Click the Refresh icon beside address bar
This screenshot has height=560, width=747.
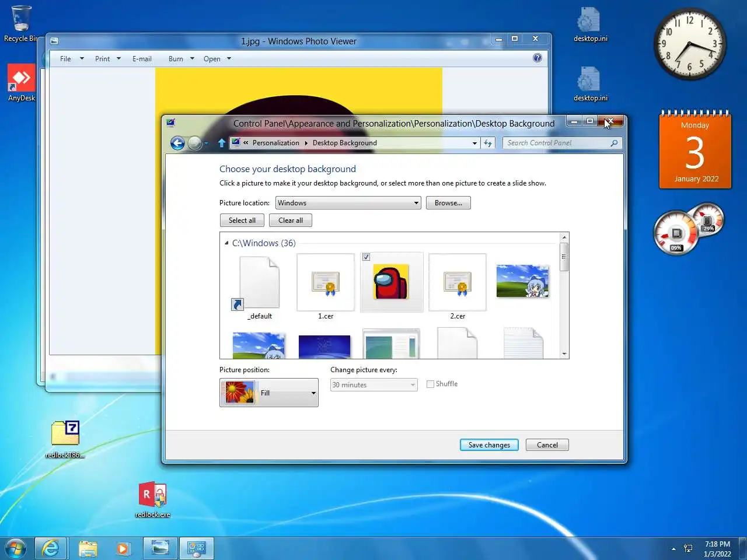click(x=488, y=143)
